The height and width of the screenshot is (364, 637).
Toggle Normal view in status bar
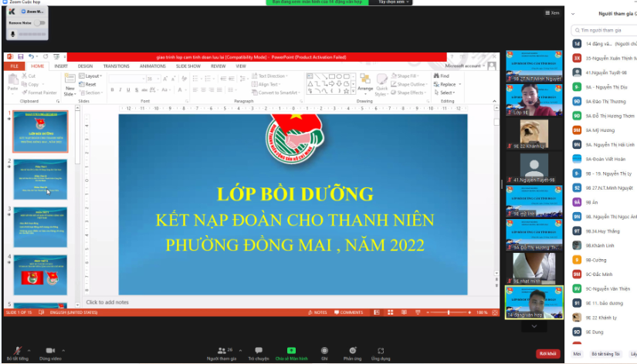[377, 312]
